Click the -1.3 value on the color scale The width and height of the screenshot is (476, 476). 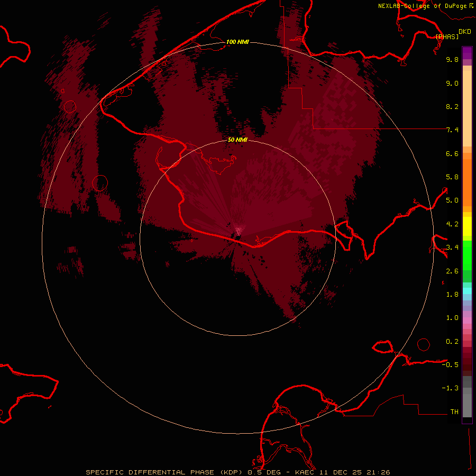450,388
